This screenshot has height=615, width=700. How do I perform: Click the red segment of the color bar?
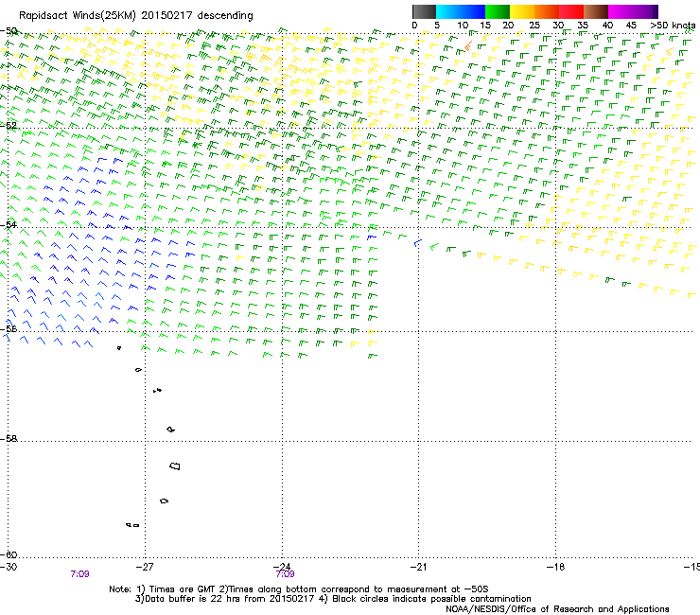click(x=571, y=11)
